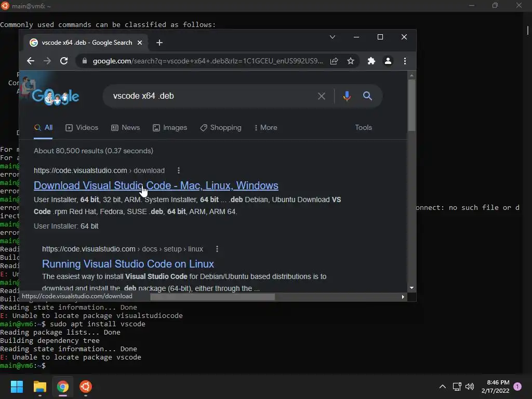Go back in Chrome navigation
Viewport: 532px width, 399px height.
(x=31, y=61)
